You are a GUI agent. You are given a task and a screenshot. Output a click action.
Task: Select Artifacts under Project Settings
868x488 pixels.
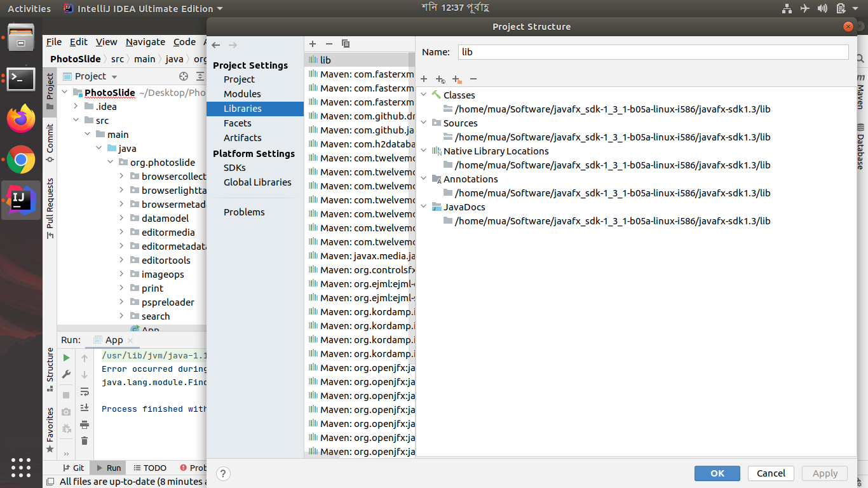click(x=243, y=138)
